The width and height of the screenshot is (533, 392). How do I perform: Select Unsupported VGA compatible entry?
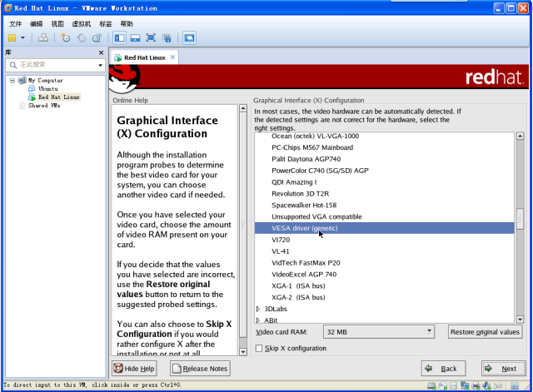pos(384,216)
